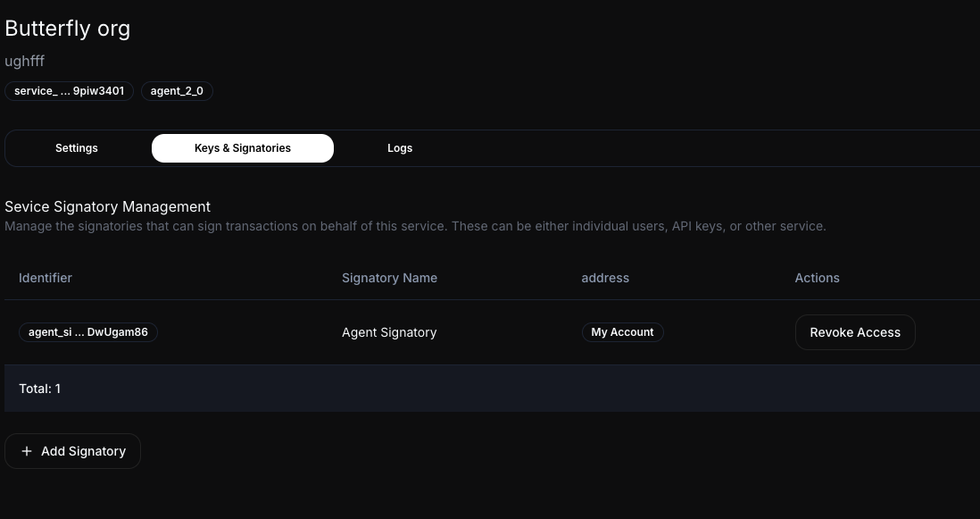Image resolution: width=980 pixels, height=519 pixels.
Task: Open the Settings tab
Action: click(x=77, y=148)
